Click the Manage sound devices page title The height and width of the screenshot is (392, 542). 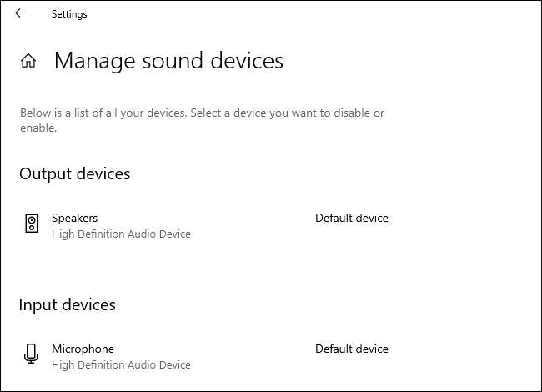click(168, 61)
